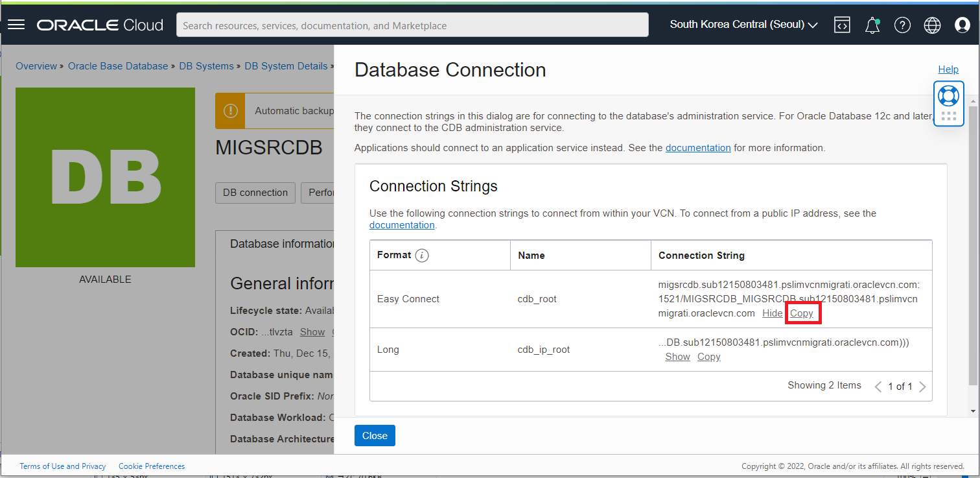The width and height of the screenshot is (980, 478).
Task: Go to Overview breadcrumb
Action: click(36, 66)
